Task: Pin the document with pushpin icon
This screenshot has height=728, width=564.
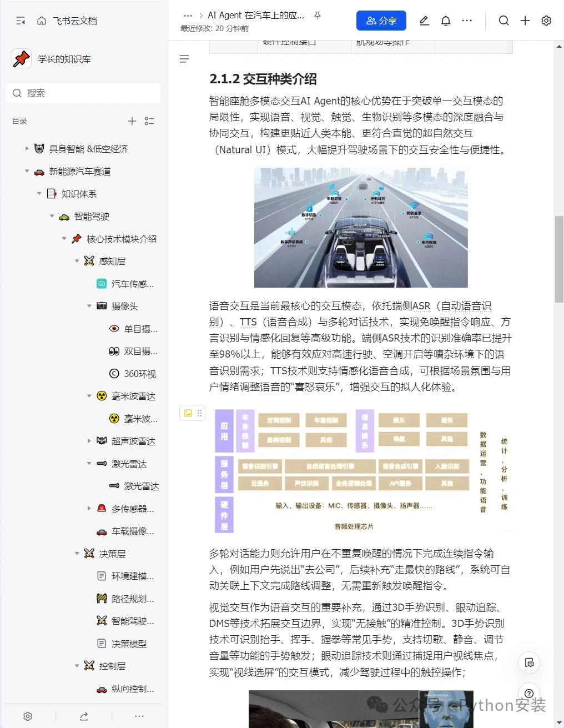Action: point(318,16)
